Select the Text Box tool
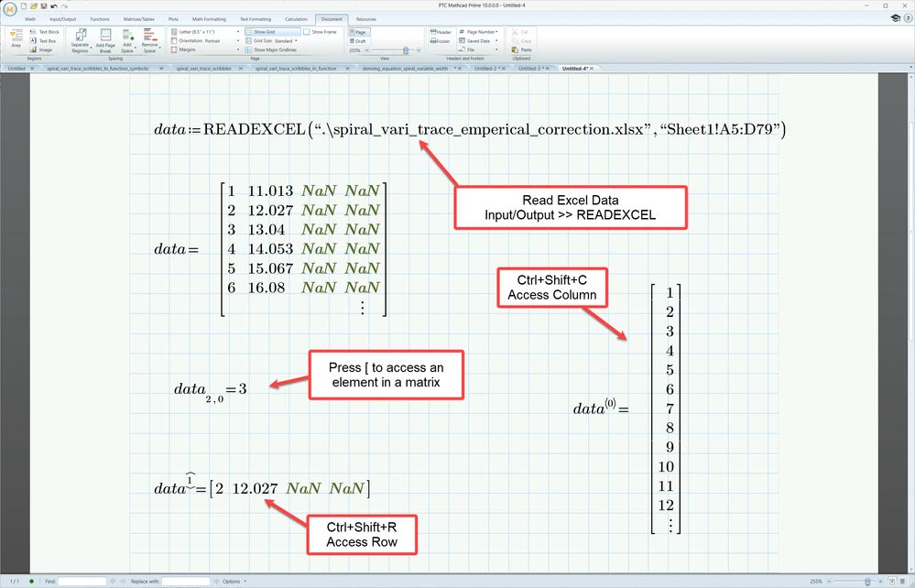Image resolution: width=915 pixels, height=588 pixels. tap(44, 41)
